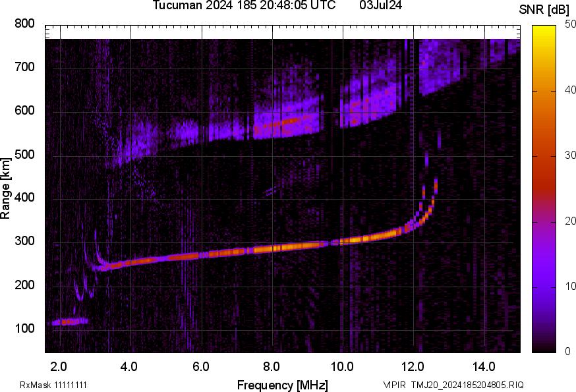Click the title text 'Tucuman 2024 185 20:48:05 UTC'
Viewport: 576px width, 392px height.
pyautogui.click(x=244, y=5)
